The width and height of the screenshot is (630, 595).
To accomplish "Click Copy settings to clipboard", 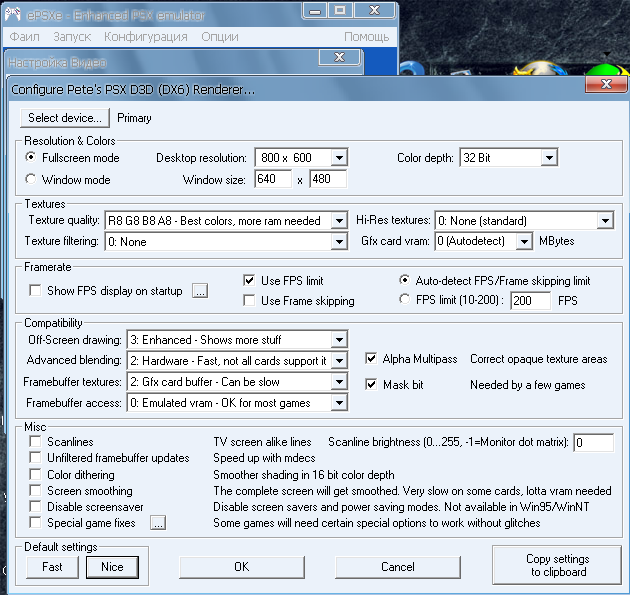I will point(557,565).
